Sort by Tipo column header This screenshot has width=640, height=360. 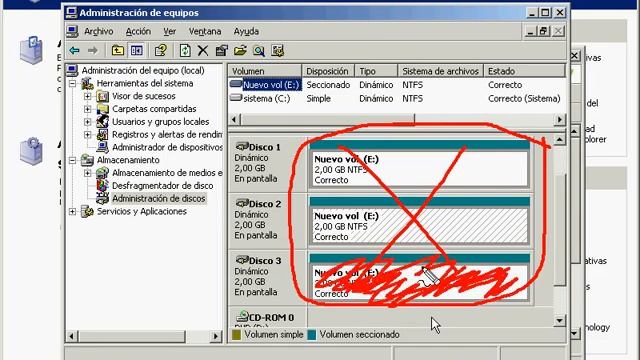pos(376,71)
